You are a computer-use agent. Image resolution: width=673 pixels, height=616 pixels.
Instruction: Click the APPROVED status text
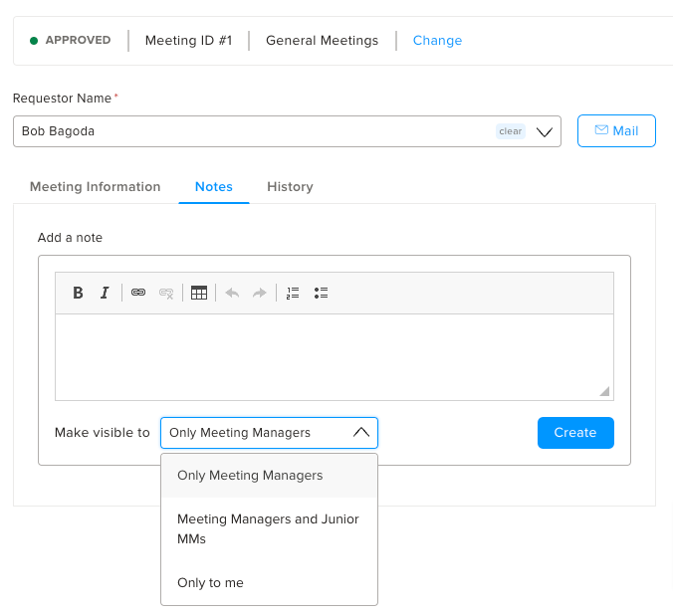coord(78,40)
